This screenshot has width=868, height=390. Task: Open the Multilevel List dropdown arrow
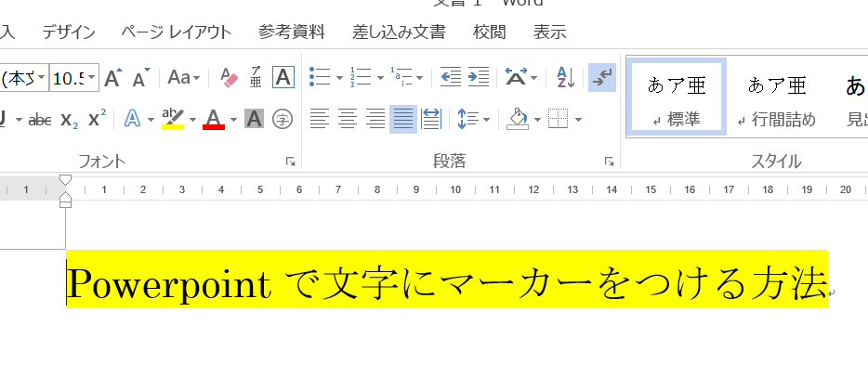pos(420,78)
